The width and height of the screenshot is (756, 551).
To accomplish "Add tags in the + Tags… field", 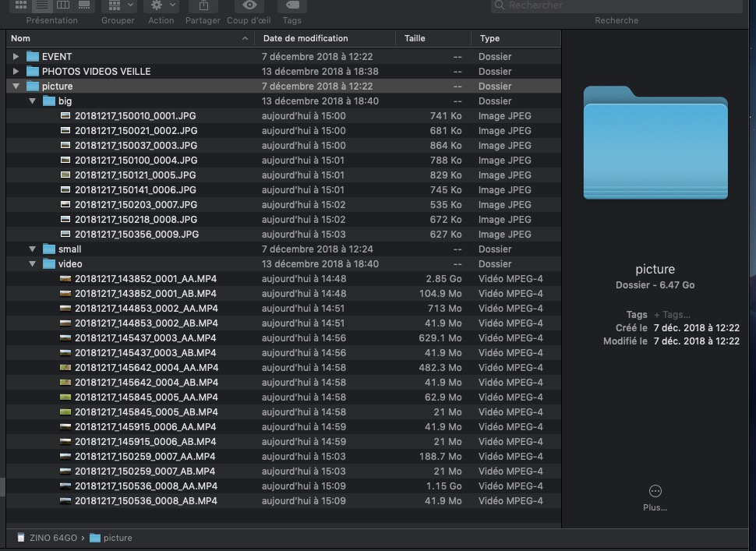I will [x=672, y=315].
